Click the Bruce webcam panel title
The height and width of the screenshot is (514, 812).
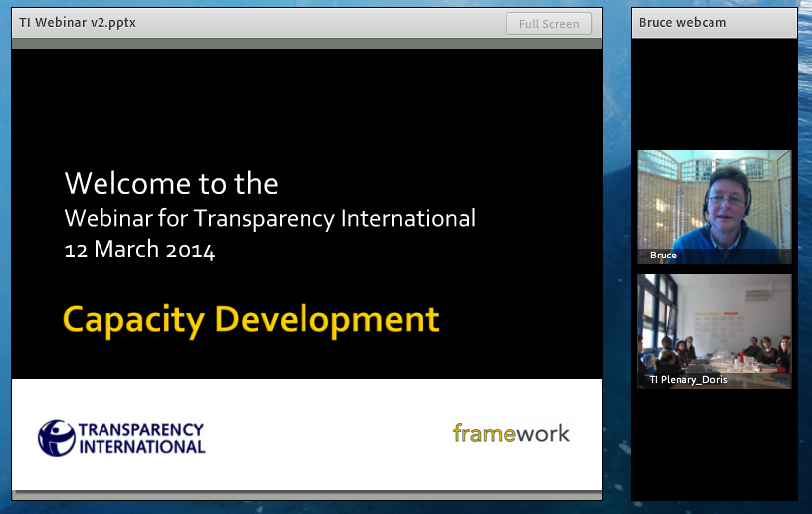pos(682,23)
